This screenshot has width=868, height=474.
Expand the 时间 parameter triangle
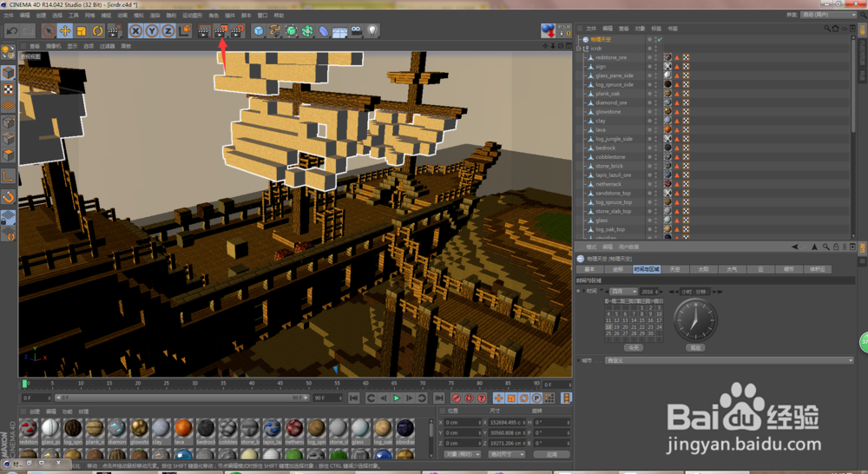tap(584, 292)
